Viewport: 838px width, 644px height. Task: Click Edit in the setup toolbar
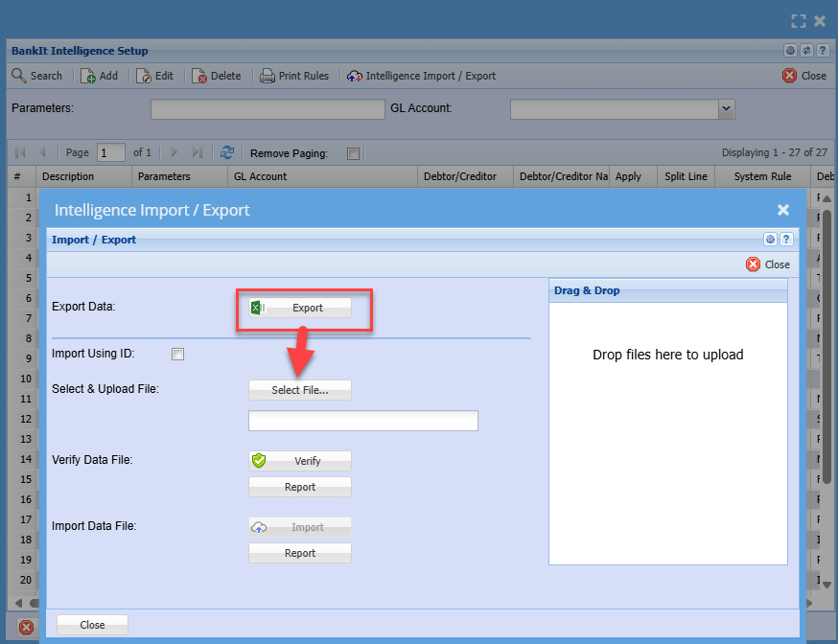(x=155, y=76)
